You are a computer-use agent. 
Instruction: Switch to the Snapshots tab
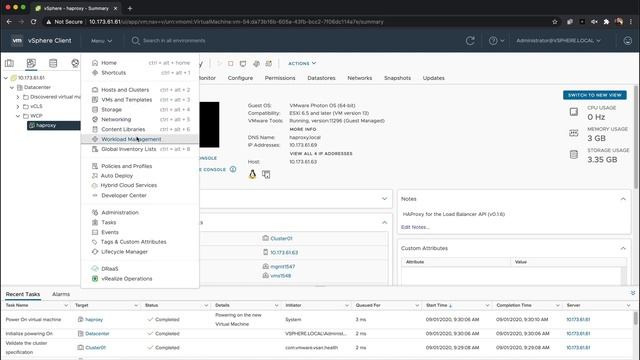pos(398,78)
